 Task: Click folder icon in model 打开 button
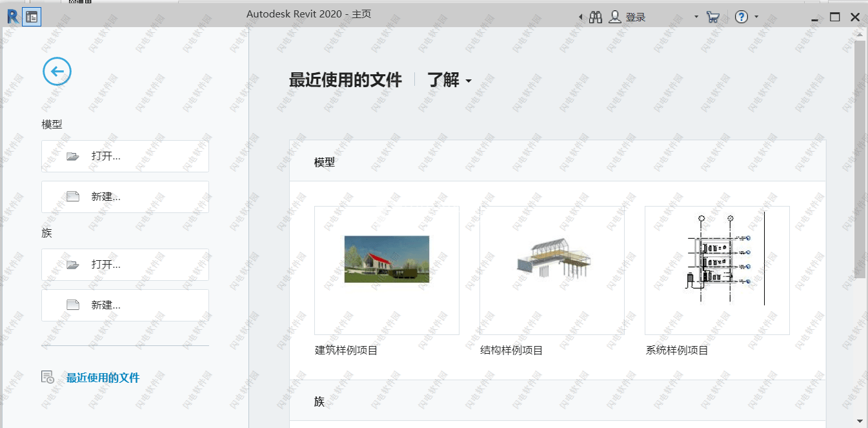pos(72,156)
